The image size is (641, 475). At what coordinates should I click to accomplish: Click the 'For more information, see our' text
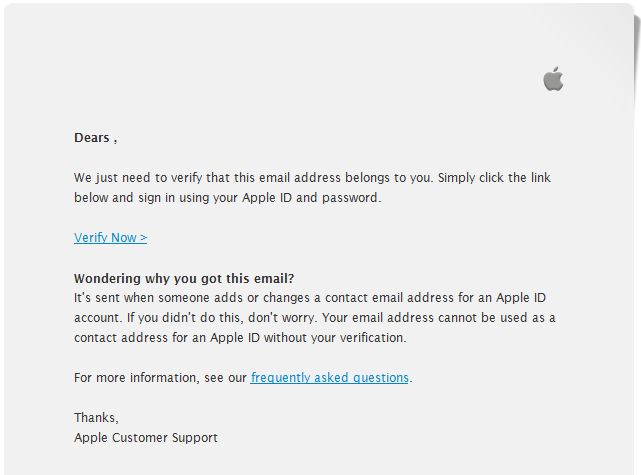tap(160, 378)
